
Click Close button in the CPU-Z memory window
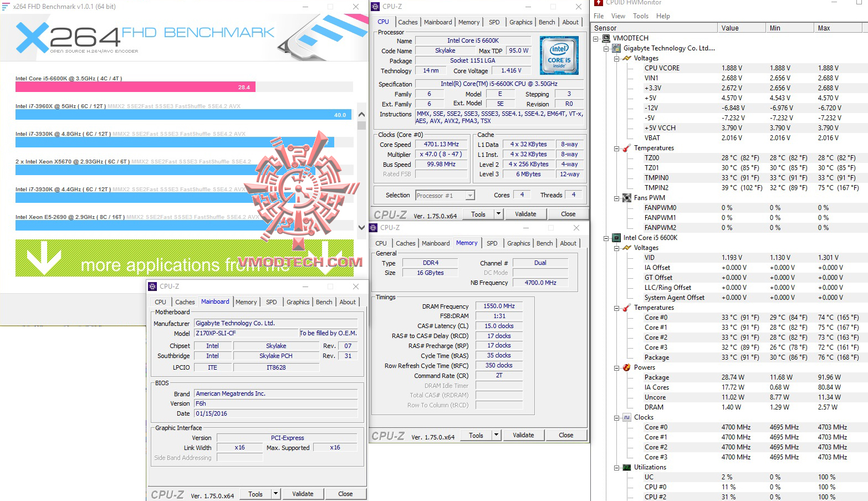[x=566, y=435]
